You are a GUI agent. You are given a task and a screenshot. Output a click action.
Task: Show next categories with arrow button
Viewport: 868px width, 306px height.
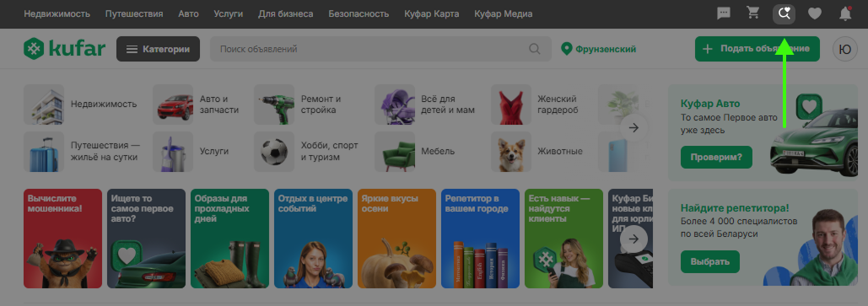click(x=633, y=128)
